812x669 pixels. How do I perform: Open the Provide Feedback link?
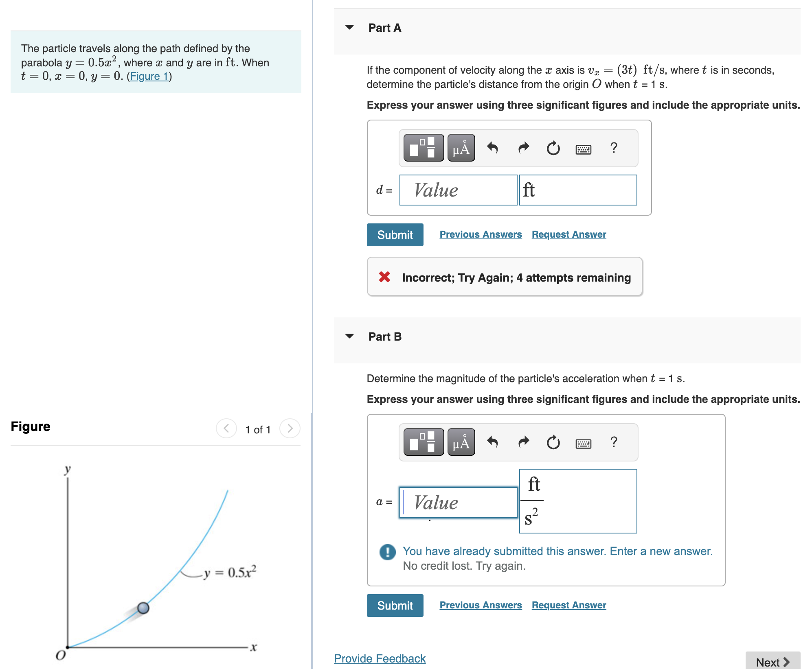379,658
